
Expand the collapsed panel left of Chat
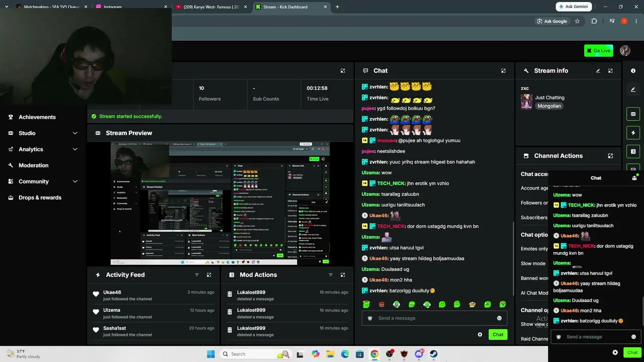click(x=343, y=71)
